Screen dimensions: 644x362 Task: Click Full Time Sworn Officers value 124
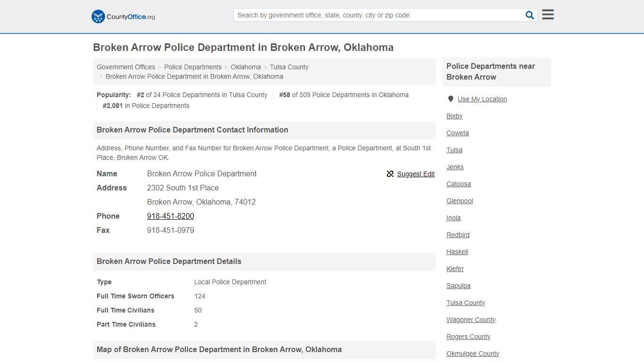[x=200, y=296]
